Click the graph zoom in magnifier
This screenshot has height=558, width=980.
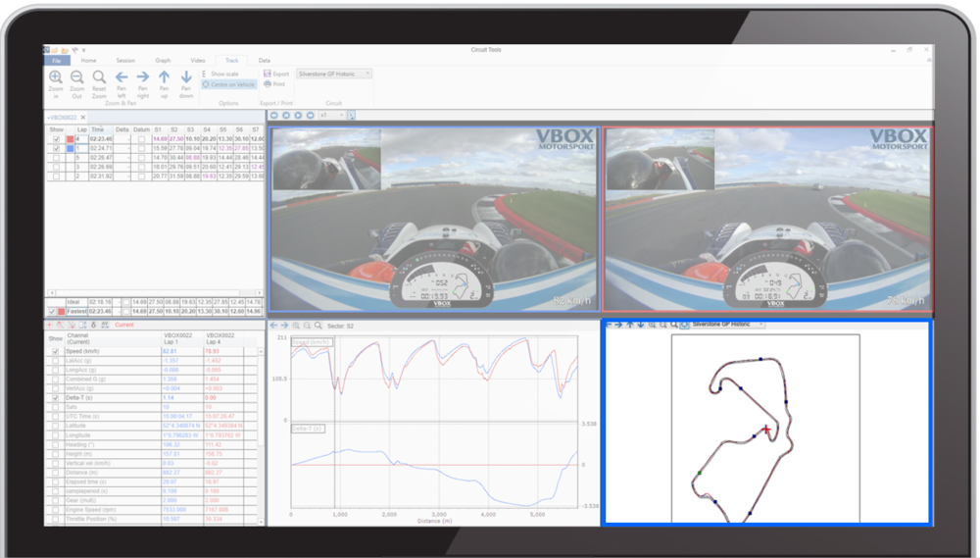(x=296, y=326)
